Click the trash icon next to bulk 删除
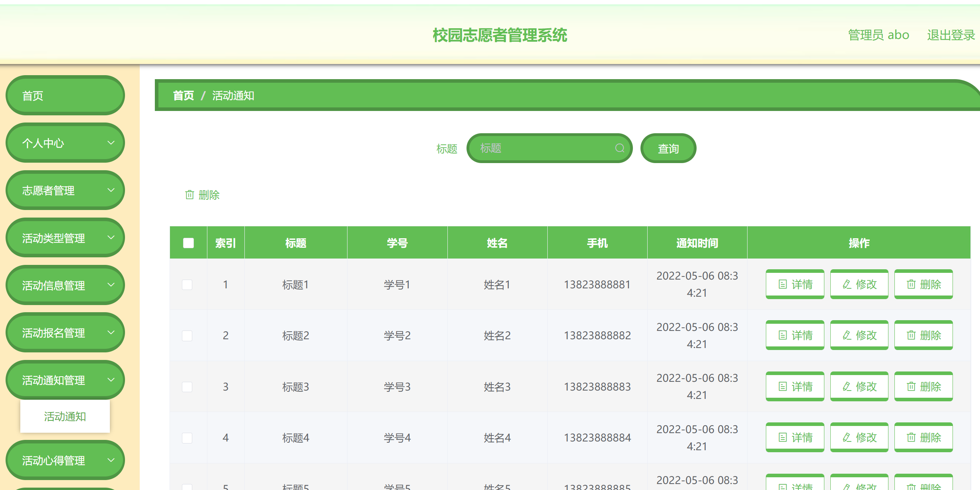The height and width of the screenshot is (490, 980). coord(190,195)
